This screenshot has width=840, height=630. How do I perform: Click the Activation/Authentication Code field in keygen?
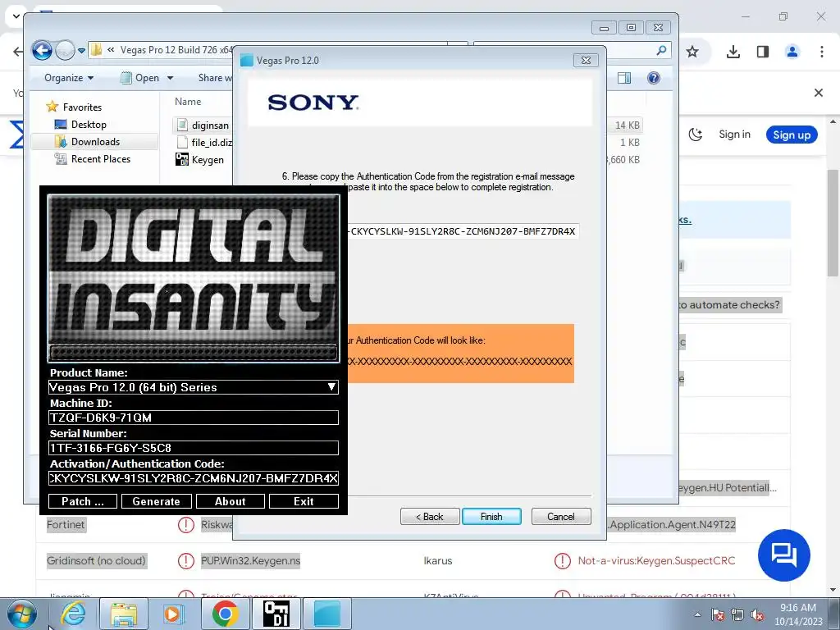(x=194, y=478)
